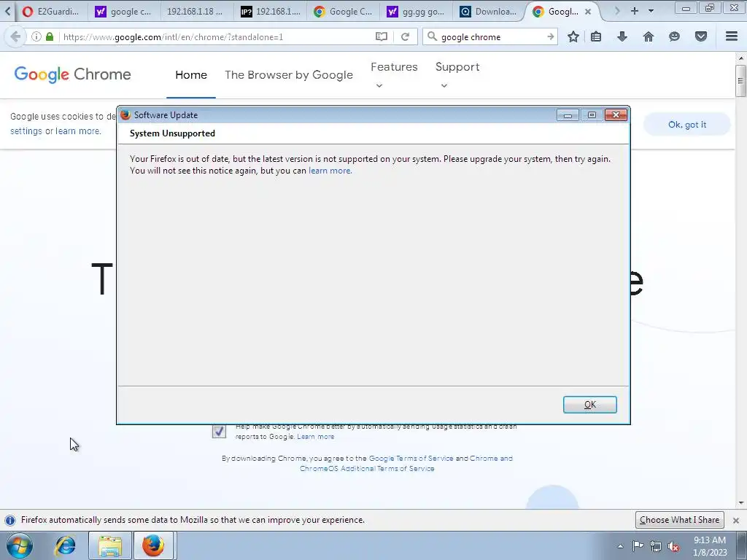The width and height of the screenshot is (747, 560).
Task: Switch to the 'Google C...' tab
Action: click(343, 12)
